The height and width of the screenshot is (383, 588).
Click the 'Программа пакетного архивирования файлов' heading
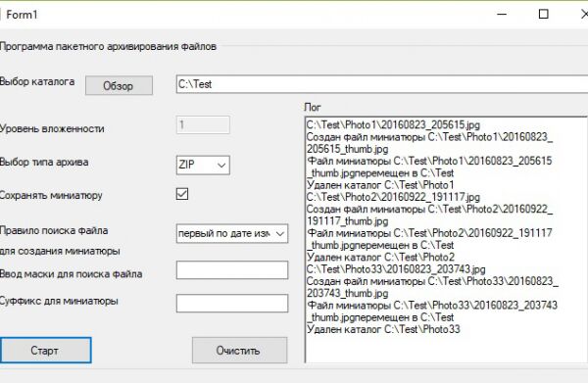(x=108, y=46)
